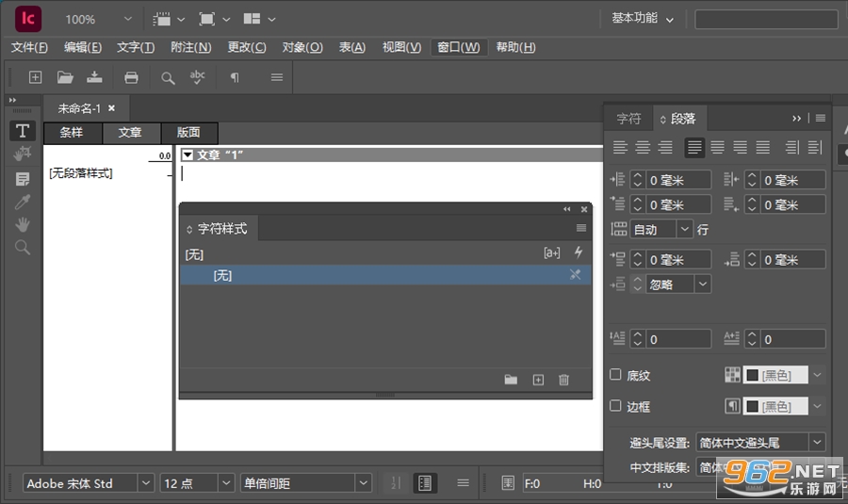Viewport: 848px width, 504px height.
Task: Click the border [黑色] color swatch
Action: [x=775, y=406]
